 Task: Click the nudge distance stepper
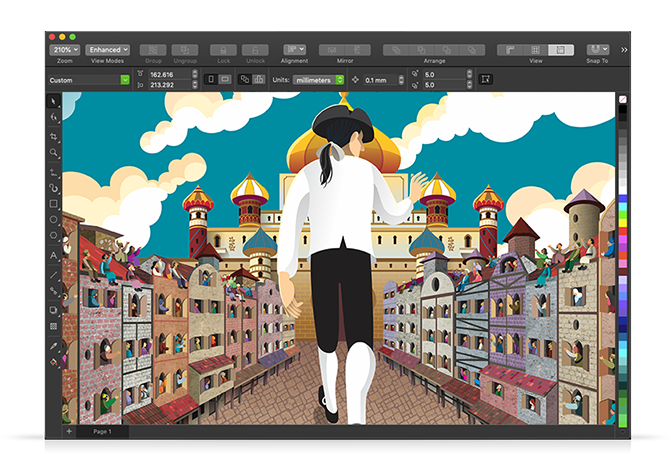click(x=401, y=80)
